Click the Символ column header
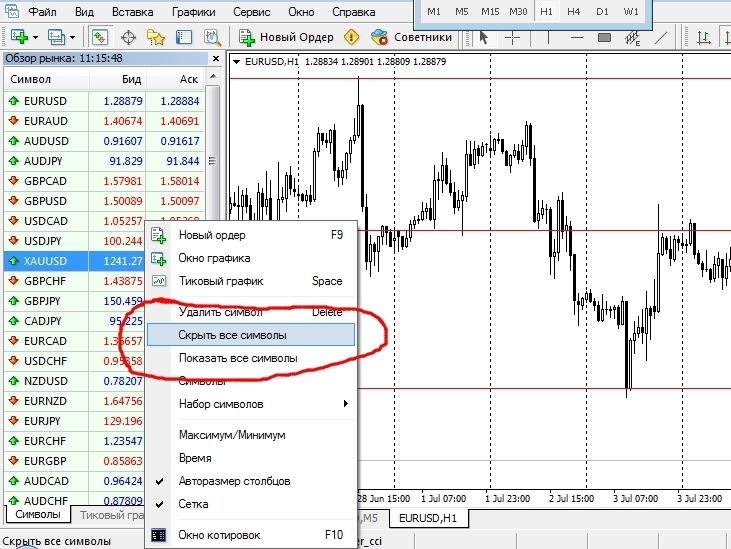The height and width of the screenshot is (549, 731). [46, 79]
